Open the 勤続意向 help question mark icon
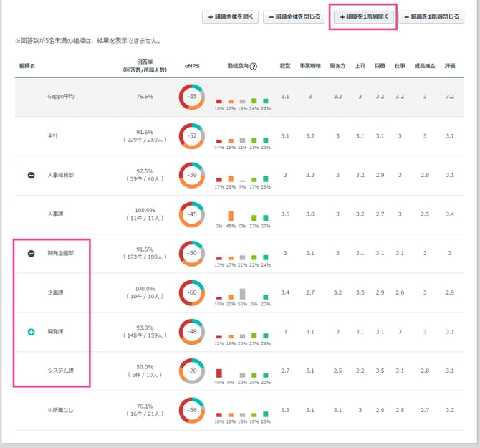480x448 pixels. coord(253,66)
